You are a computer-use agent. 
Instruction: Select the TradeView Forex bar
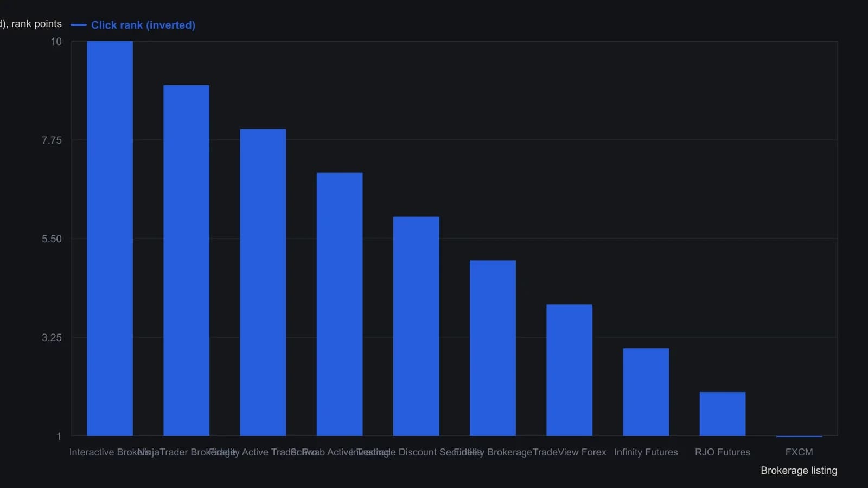(569, 370)
